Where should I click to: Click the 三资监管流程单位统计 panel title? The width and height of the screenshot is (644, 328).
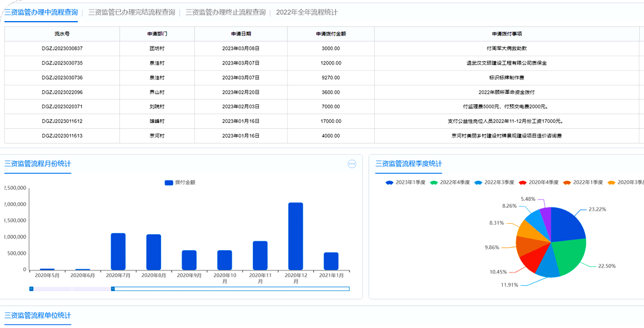(x=37, y=315)
